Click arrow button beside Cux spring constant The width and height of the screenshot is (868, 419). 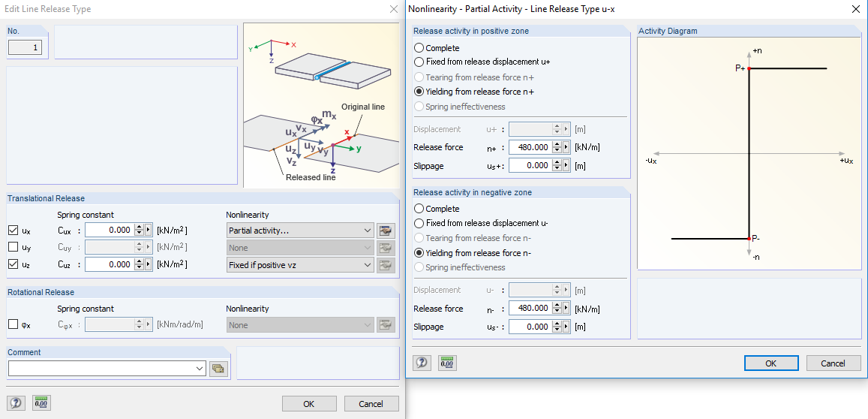tap(149, 231)
